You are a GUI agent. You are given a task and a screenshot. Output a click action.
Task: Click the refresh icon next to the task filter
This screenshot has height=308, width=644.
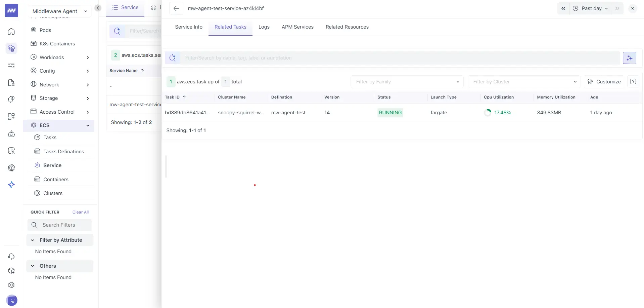tap(173, 57)
